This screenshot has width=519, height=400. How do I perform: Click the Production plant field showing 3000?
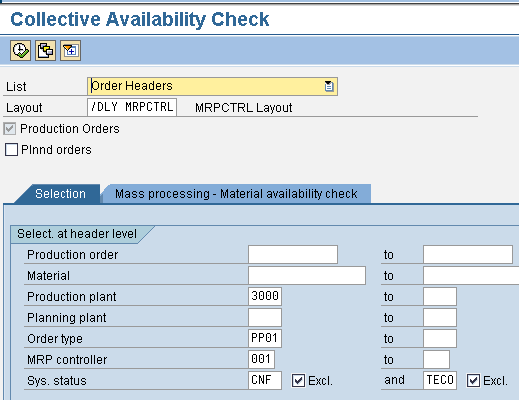click(x=265, y=296)
